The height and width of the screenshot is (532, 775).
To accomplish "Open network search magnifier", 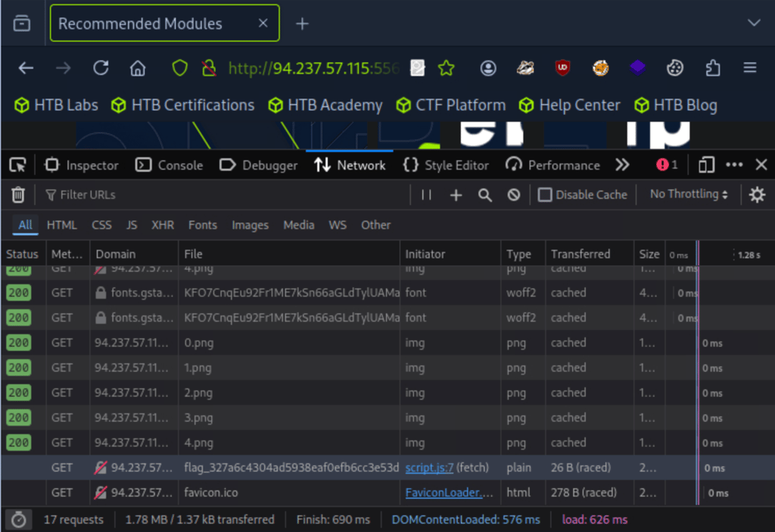I will pos(485,194).
